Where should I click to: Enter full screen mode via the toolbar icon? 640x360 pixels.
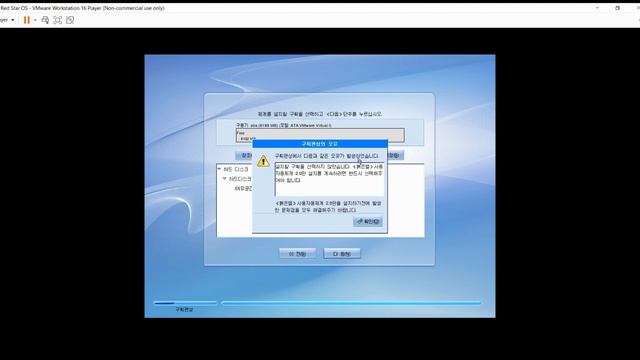[58, 20]
